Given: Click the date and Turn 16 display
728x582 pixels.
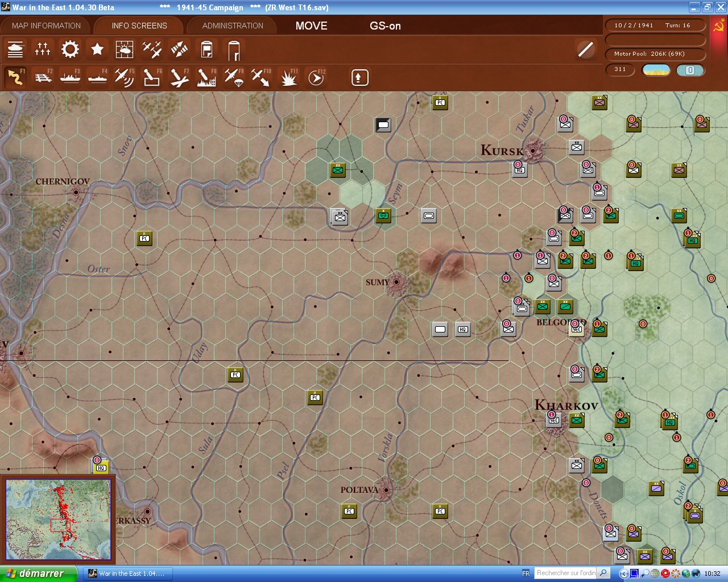Looking at the screenshot, I should 655,26.
